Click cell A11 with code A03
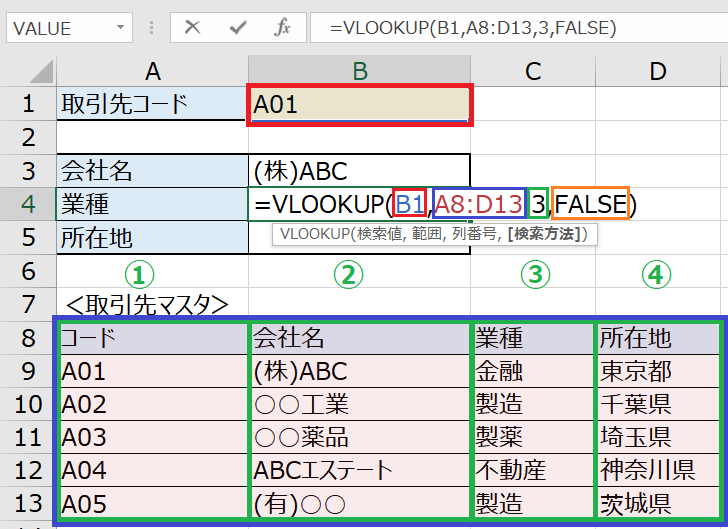This screenshot has height=529, width=728. (x=152, y=438)
